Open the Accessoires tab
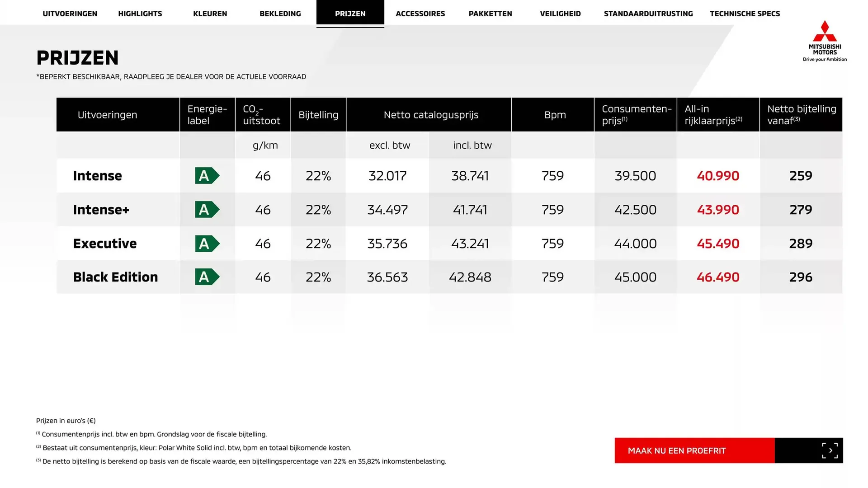This screenshot has width=868, height=488. 420,14
